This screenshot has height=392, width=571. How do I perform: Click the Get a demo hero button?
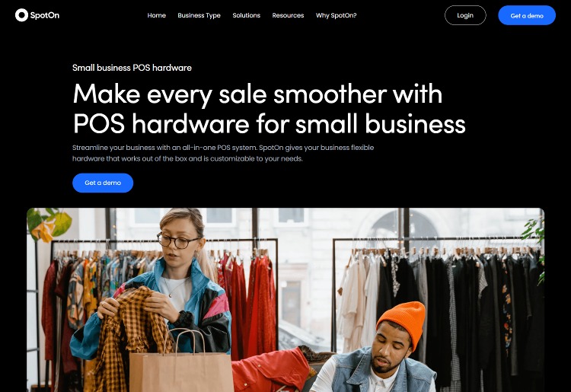pyautogui.click(x=103, y=183)
